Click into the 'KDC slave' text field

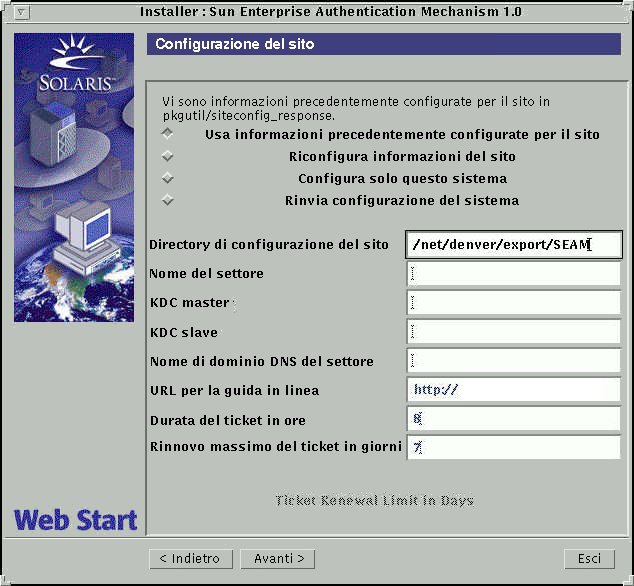[x=514, y=332]
